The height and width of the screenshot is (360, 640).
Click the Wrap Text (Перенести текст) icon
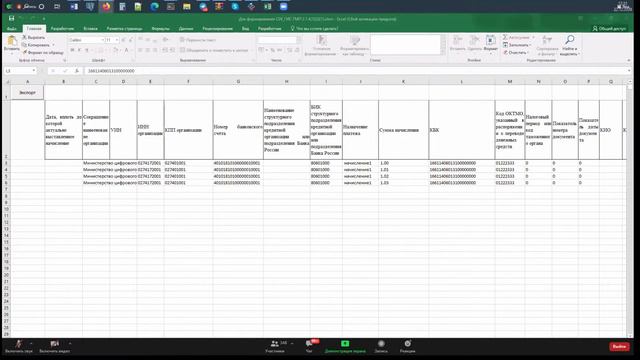182,40
